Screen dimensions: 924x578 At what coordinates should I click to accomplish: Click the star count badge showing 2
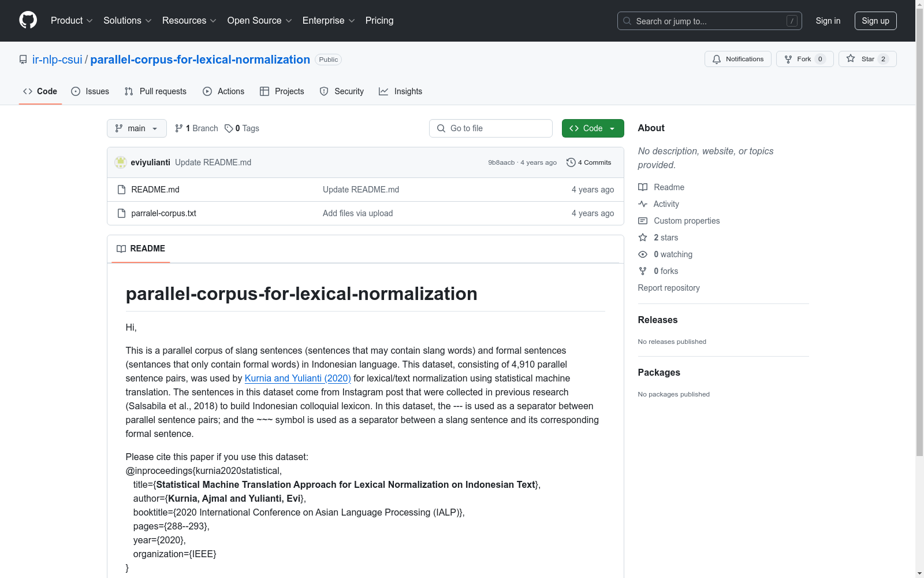click(883, 59)
